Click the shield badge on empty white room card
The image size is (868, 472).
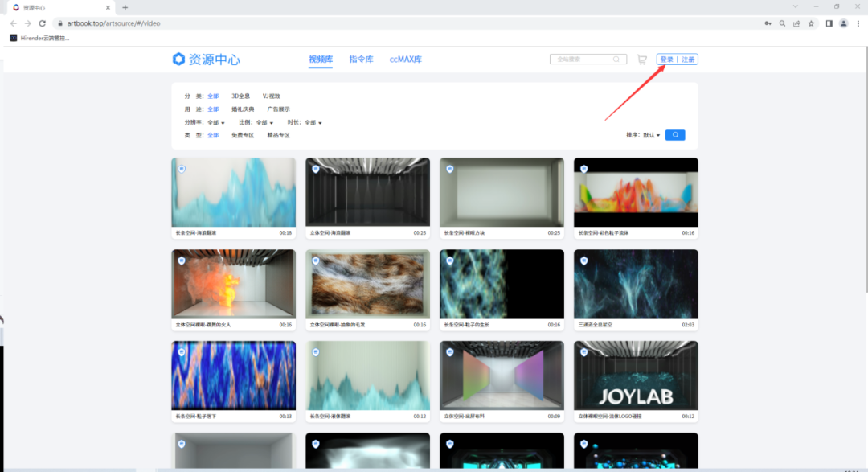click(x=449, y=169)
